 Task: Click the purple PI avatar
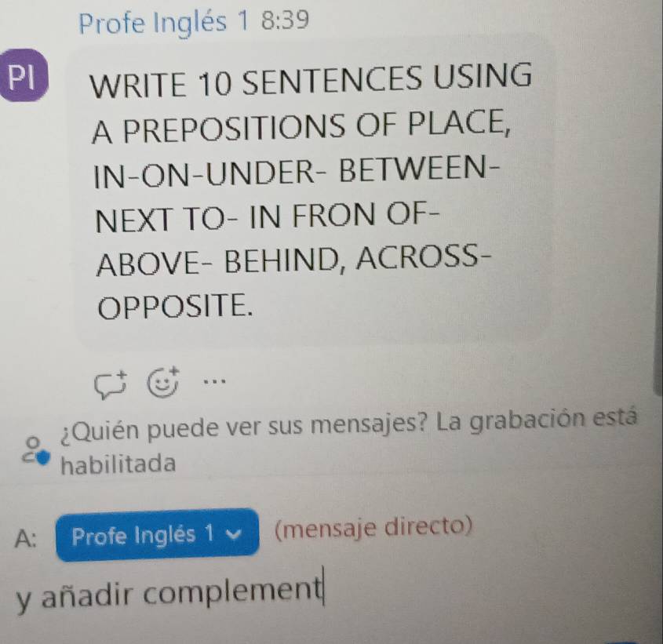click(24, 75)
